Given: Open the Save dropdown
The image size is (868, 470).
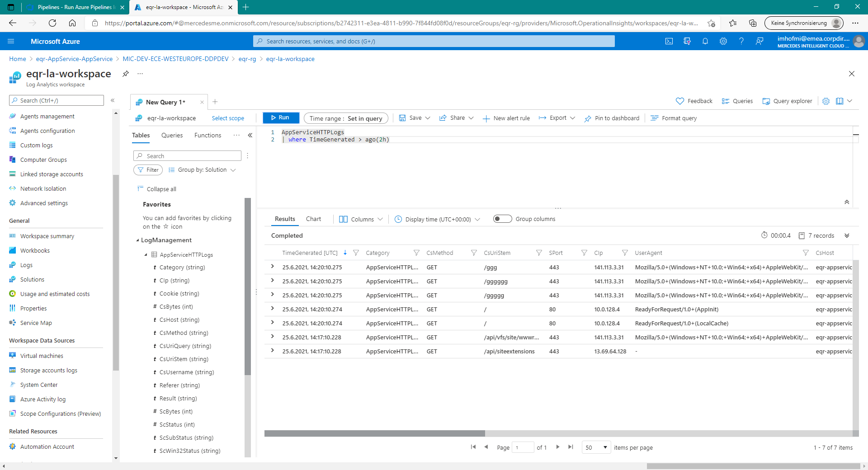Looking at the screenshot, I should (x=415, y=118).
